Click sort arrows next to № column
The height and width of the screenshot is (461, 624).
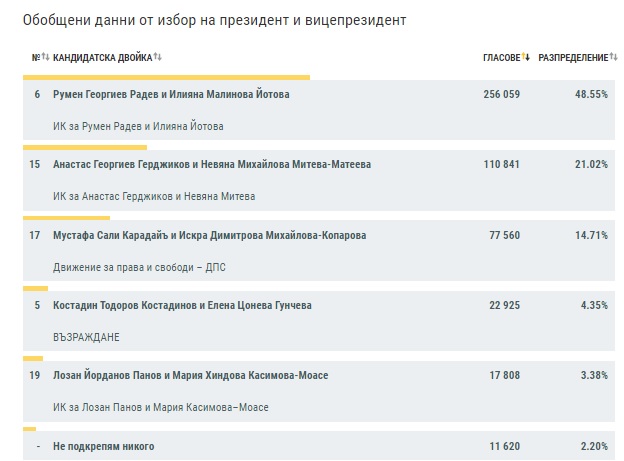(46, 58)
